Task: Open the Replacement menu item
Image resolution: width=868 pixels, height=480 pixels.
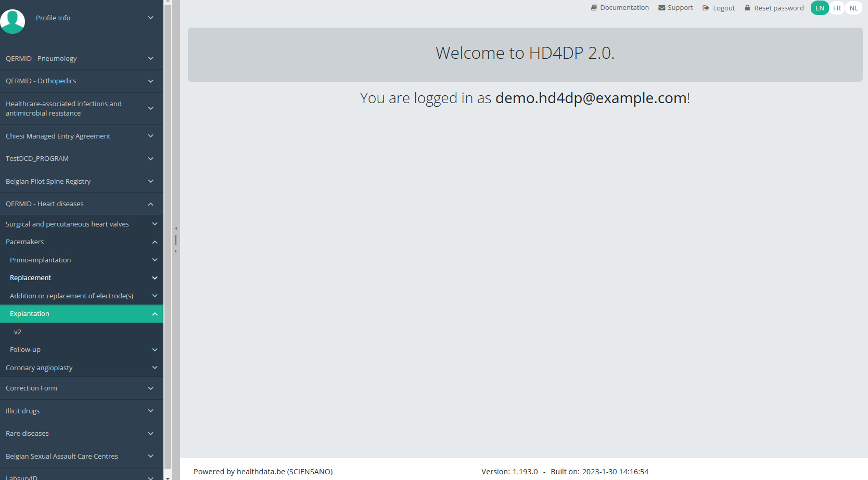Action: [31, 278]
